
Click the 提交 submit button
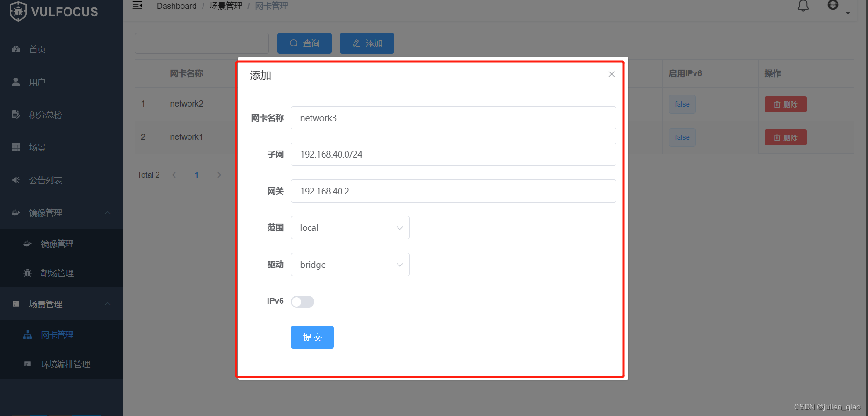[x=312, y=337]
